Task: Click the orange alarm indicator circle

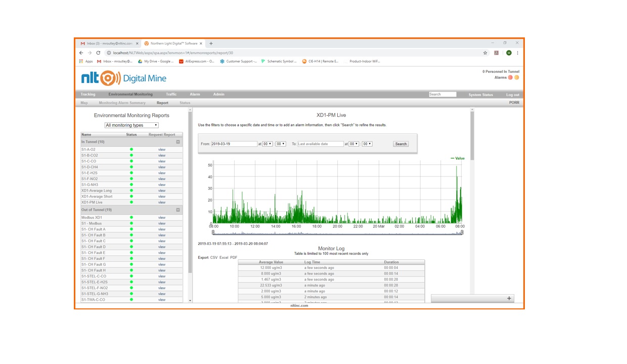Action: [x=517, y=77]
